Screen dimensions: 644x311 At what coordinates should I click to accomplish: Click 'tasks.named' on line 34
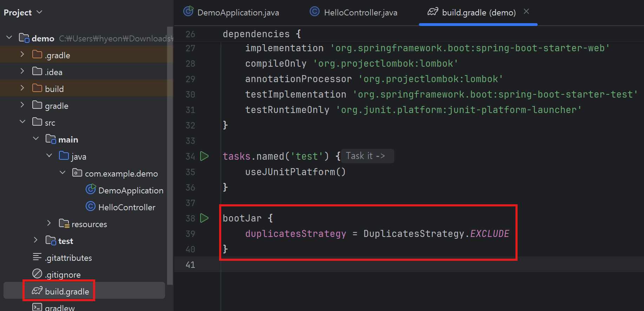253,156
